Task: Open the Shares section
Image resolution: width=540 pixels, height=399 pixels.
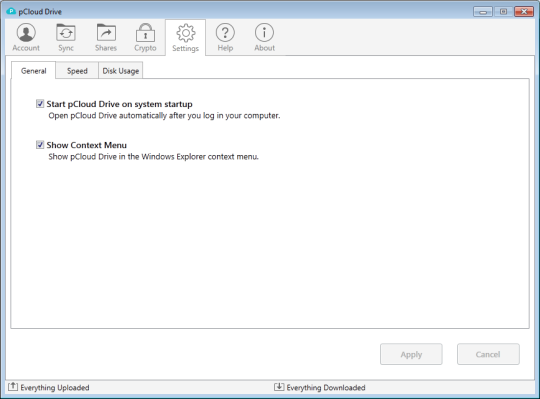Action: (106, 38)
